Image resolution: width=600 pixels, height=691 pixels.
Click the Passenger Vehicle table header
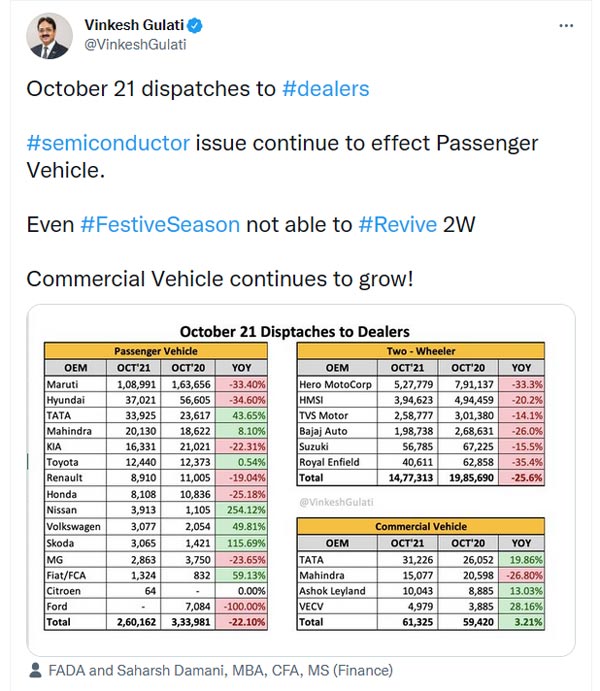tap(155, 351)
